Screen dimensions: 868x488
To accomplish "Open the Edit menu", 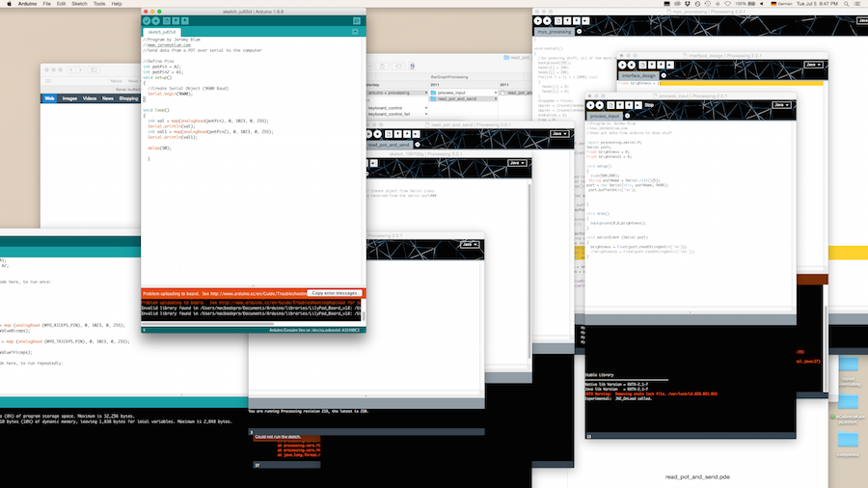I will point(61,4).
